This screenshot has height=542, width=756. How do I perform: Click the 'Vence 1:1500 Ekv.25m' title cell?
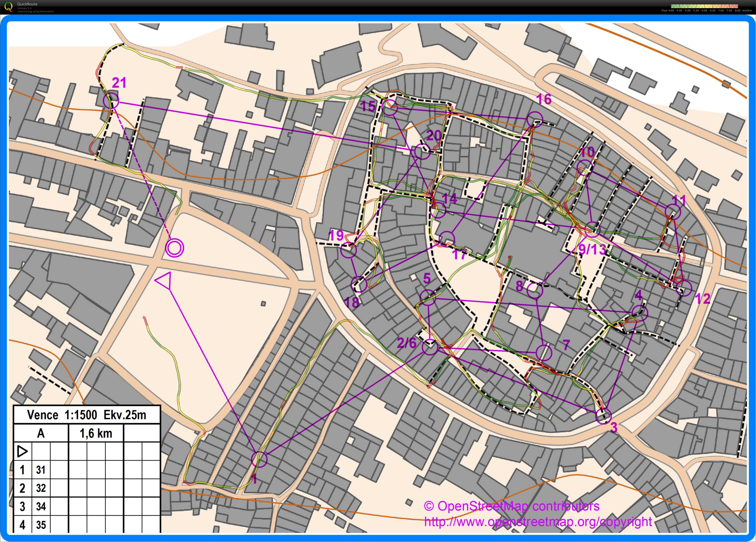pos(87,415)
